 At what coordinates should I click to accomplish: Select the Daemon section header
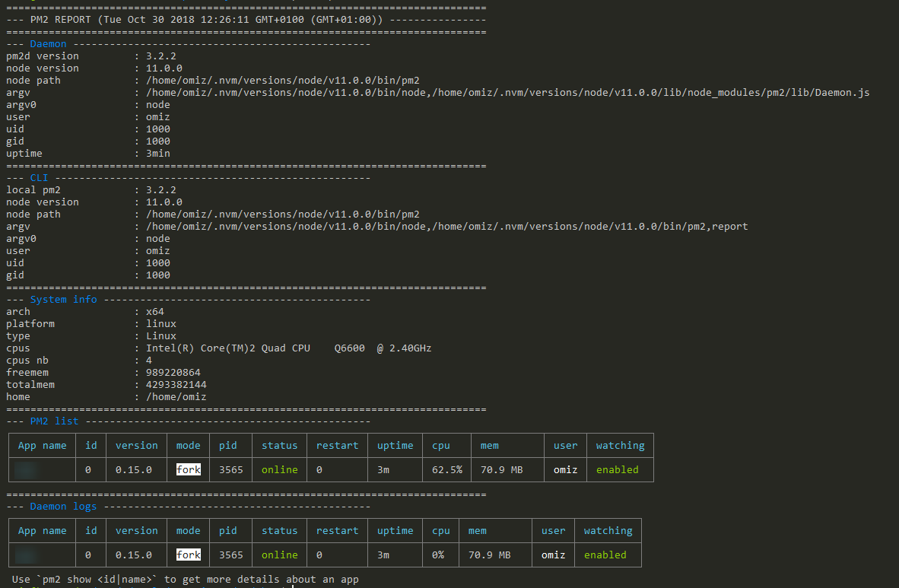click(48, 43)
